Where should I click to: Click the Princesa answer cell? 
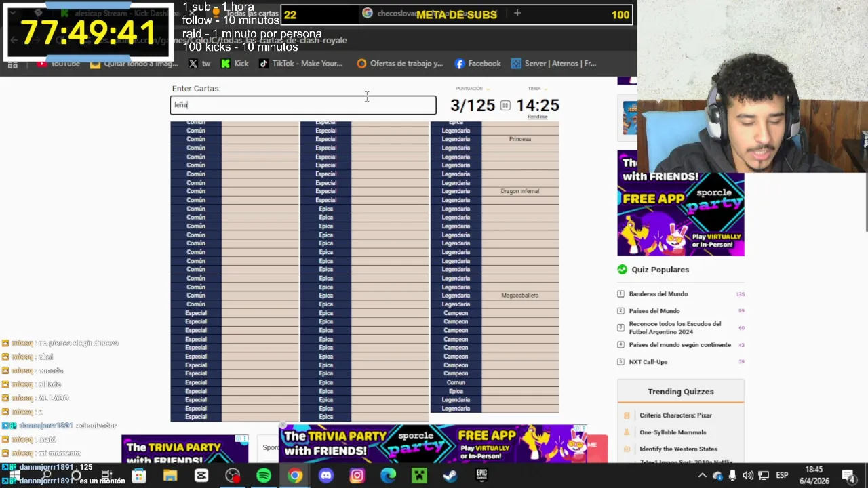[520, 139]
